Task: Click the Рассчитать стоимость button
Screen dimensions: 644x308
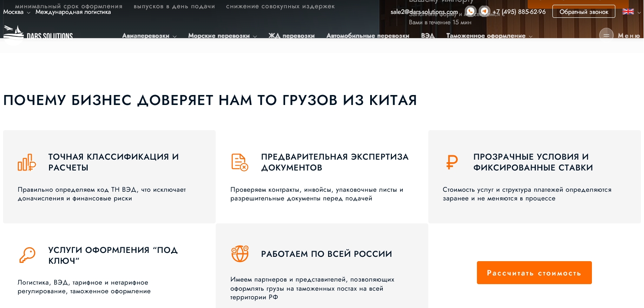Action: 534,273
